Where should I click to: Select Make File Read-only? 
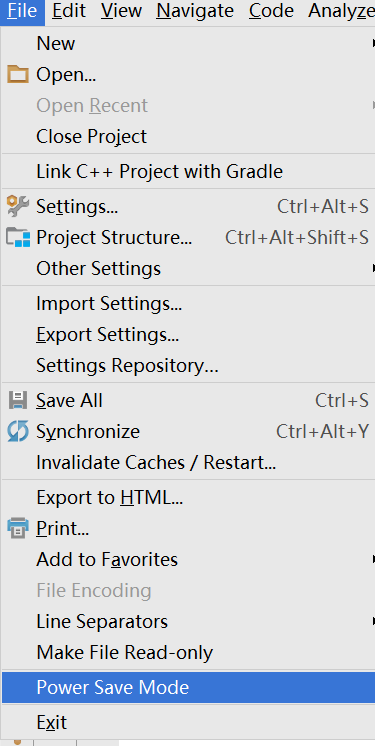(x=188, y=653)
